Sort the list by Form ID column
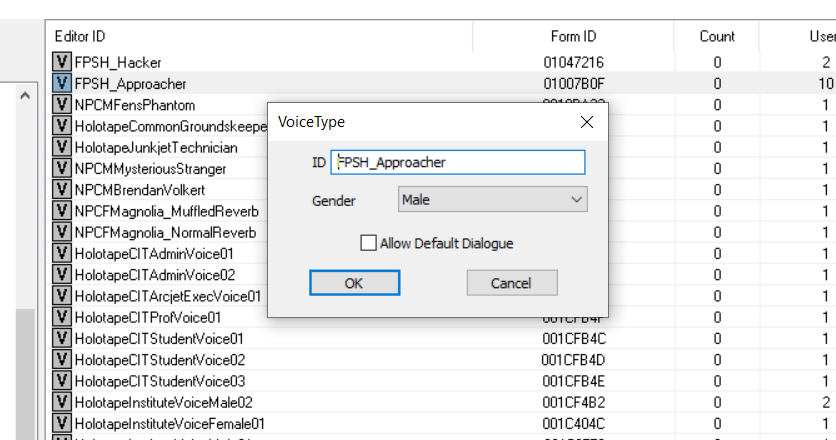 (x=573, y=36)
